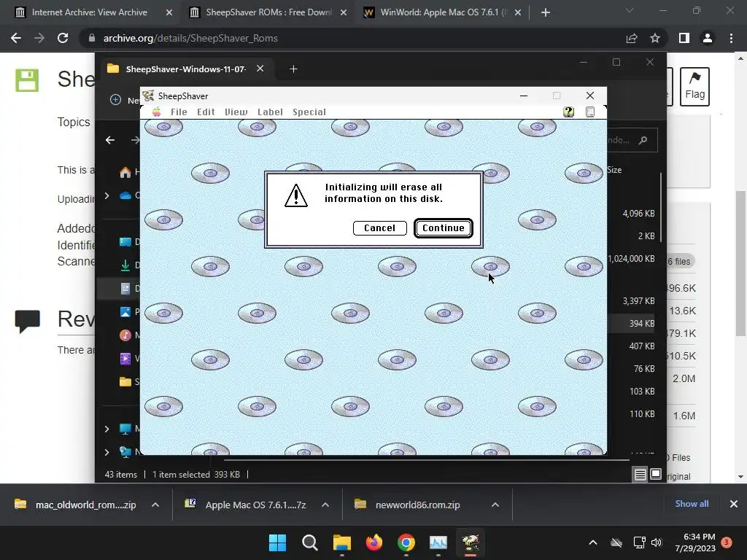Open the View menu in Mac OS

pyautogui.click(x=236, y=112)
